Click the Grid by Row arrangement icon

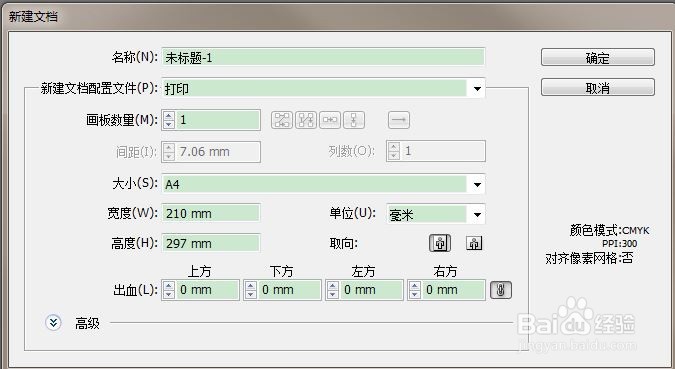pyautogui.click(x=282, y=120)
